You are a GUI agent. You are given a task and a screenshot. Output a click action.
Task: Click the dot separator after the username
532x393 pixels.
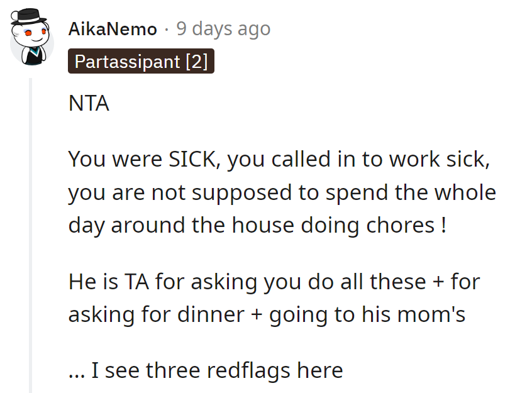pyautogui.click(x=165, y=28)
